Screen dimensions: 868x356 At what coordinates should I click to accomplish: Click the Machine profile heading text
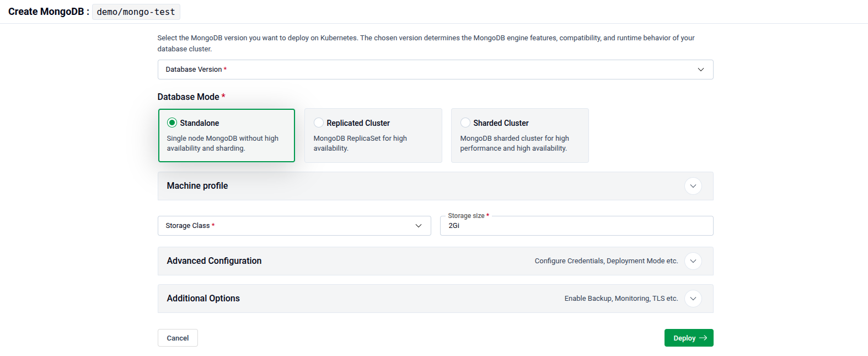click(x=197, y=186)
